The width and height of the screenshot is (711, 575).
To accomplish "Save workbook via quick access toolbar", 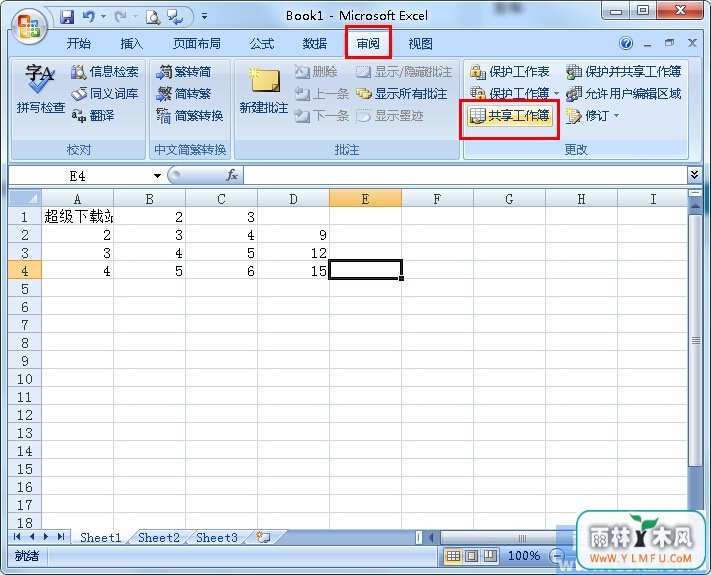I will [x=67, y=17].
